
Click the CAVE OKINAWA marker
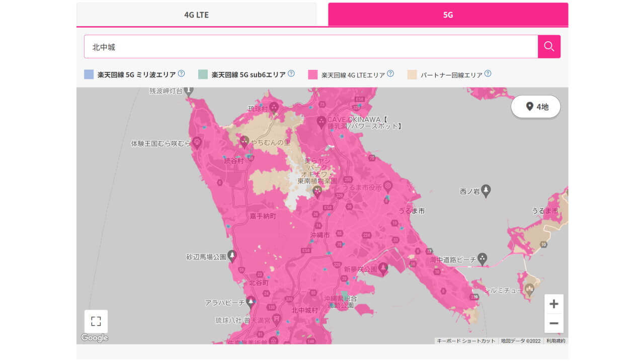coord(320,121)
